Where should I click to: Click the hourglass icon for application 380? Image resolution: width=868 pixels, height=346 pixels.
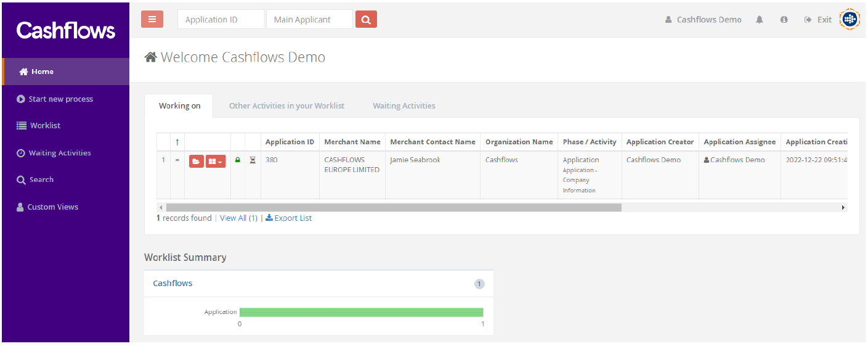pos(253,160)
